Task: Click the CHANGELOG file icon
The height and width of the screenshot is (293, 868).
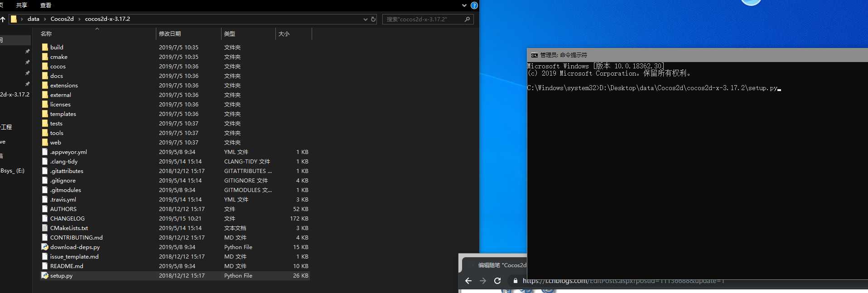Action: [45, 218]
